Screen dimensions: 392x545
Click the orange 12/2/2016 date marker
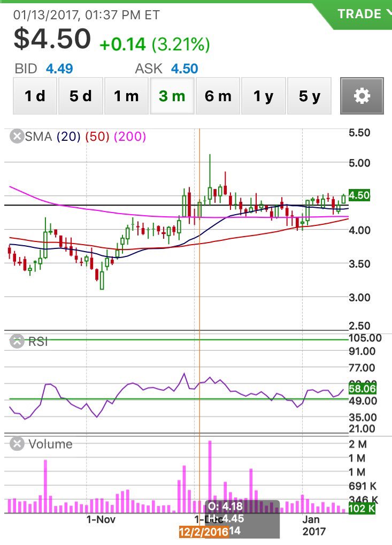(204, 532)
